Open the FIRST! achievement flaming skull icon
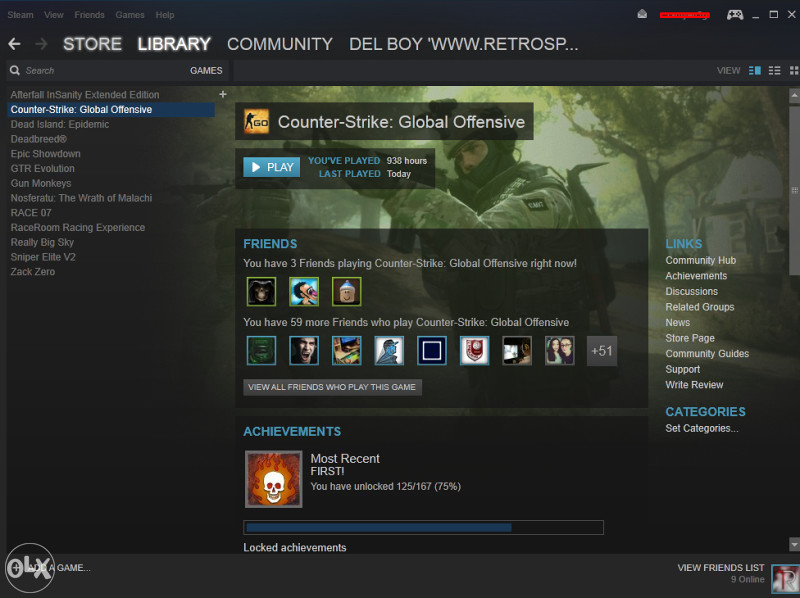This screenshot has width=800, height=598. point(274,479)
